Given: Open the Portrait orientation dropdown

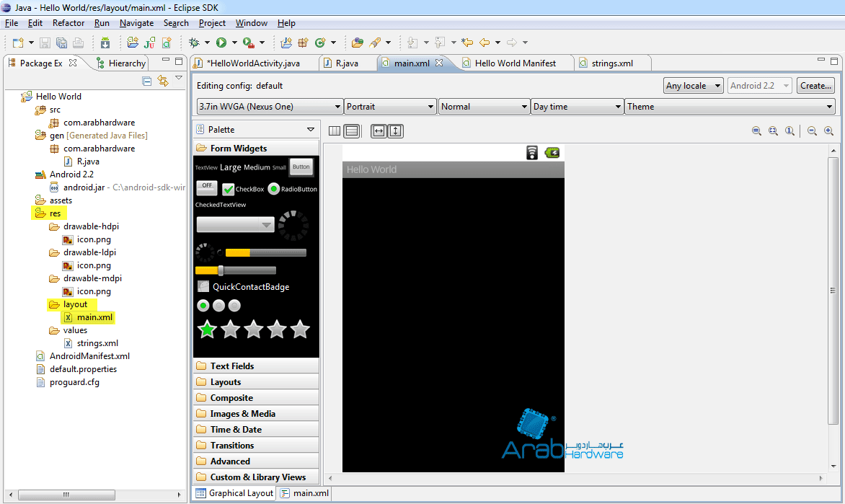Looking at the screenshot, I should click(x=390, y=107).
